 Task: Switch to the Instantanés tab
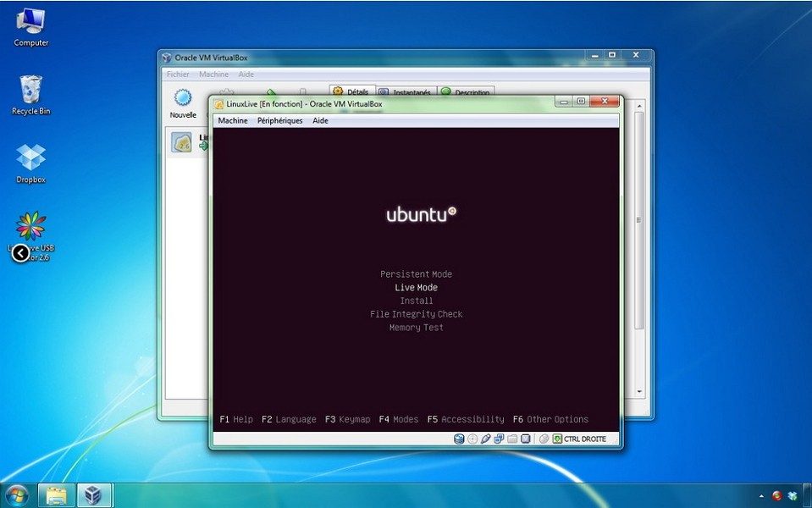406,92
